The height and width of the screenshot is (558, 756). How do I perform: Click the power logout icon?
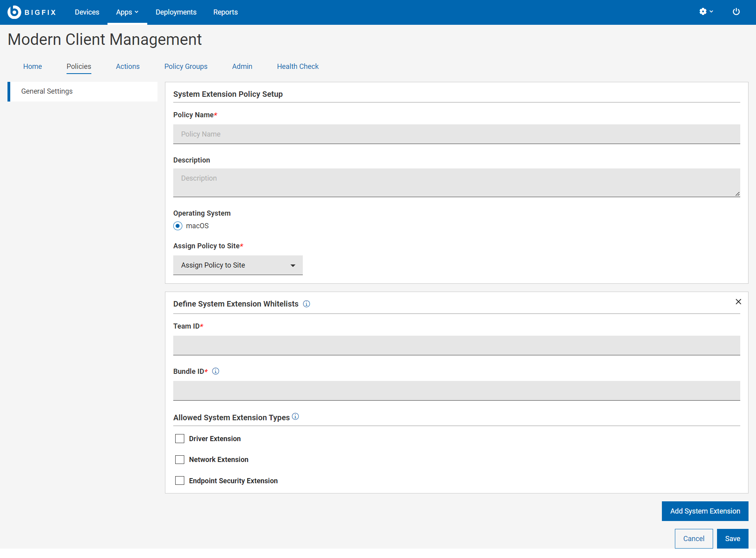(736, 12)
